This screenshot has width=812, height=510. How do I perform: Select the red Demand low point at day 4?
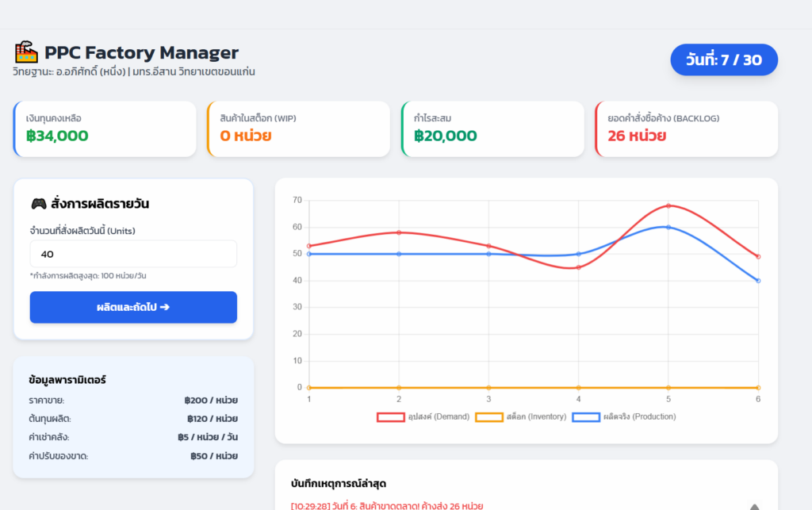[578, 267]
